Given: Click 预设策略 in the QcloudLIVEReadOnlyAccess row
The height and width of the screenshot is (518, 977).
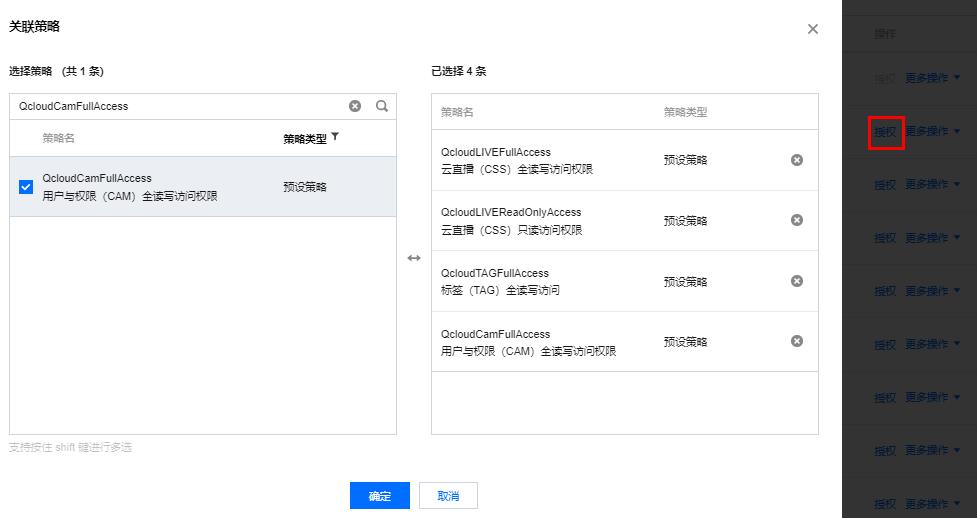Looking at the screenshot, I should coord(685,221).
